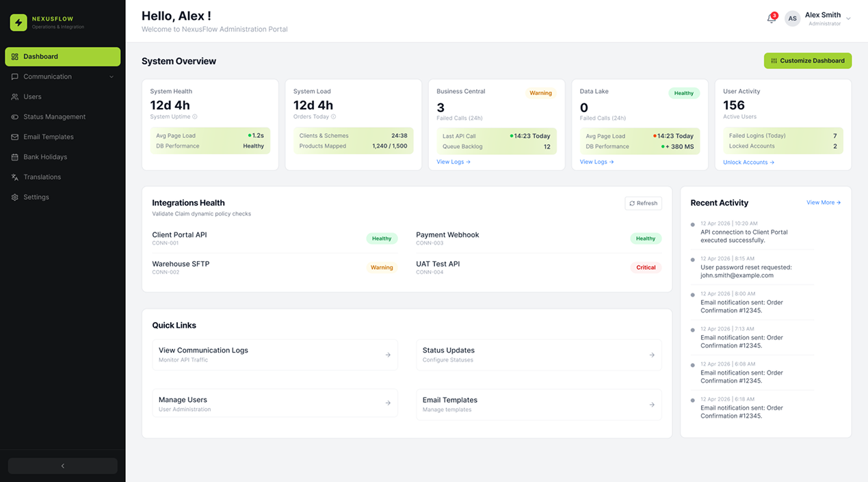Click the Warning badge for Warehouse SFTP

pyautogui.click(x=382, y=267)
